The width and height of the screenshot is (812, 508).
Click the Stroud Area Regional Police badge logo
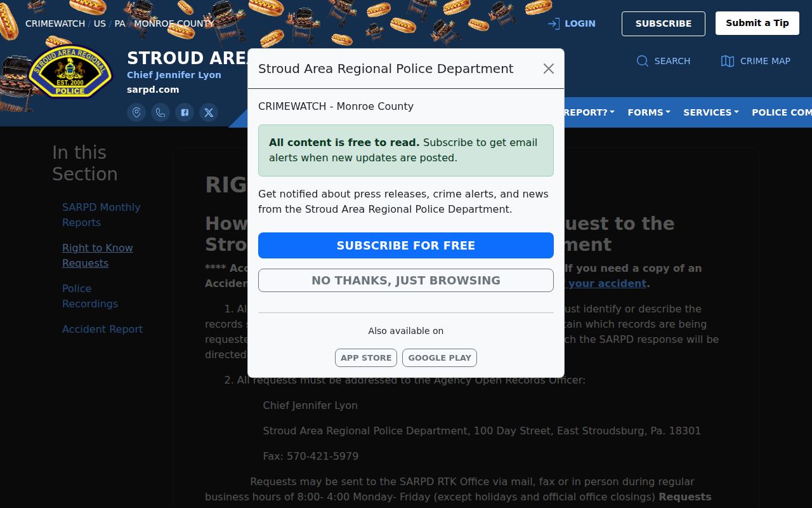coord(70,72)
